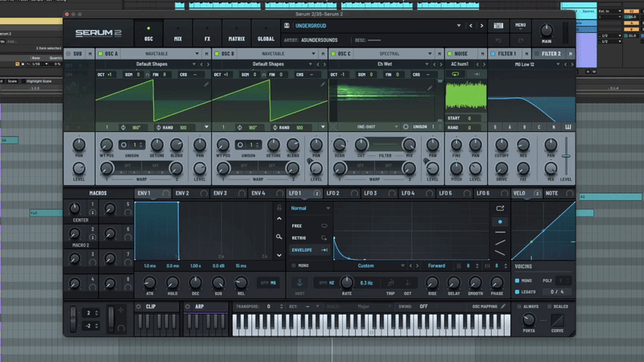The height and width of the screenshot is (362, 644).
Task: Click the noise one-shot arrow icon
Action: pos(476,74)
